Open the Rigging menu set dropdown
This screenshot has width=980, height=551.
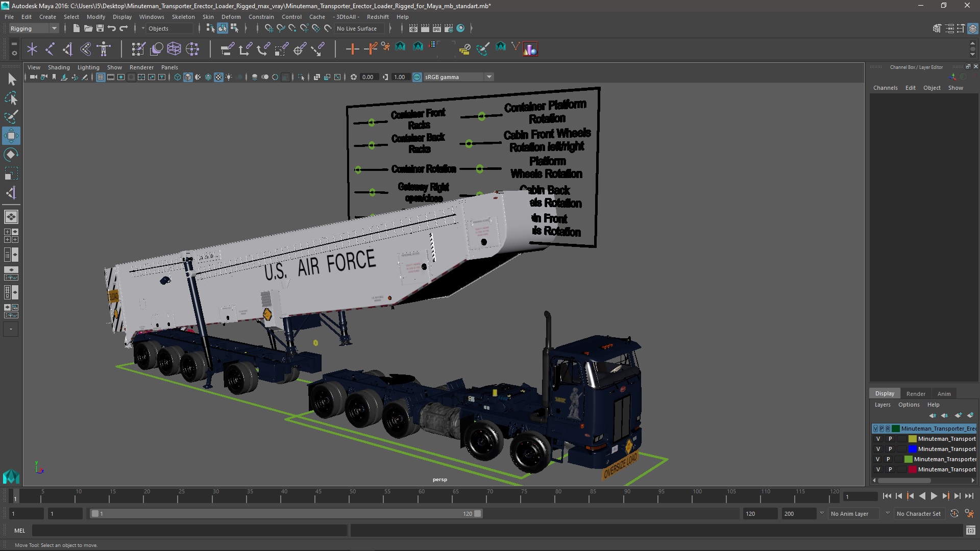pyautogui.click(x=34, y=29)
